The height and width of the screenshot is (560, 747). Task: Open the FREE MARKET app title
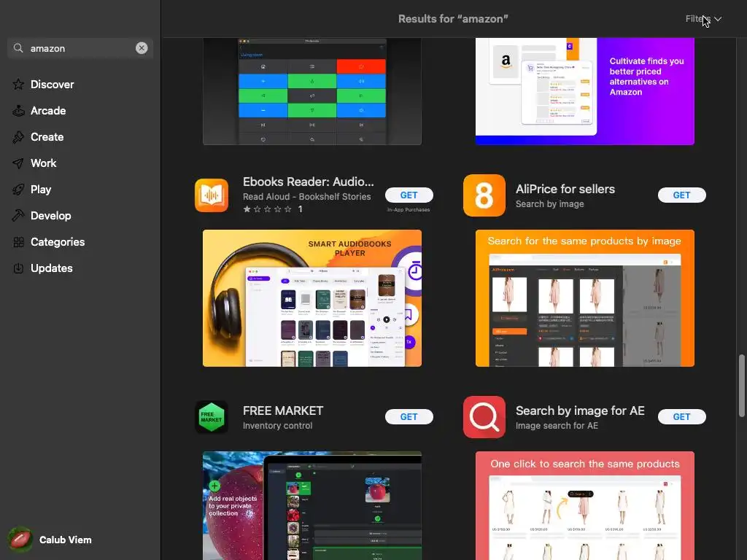click(x=283, y=411)
